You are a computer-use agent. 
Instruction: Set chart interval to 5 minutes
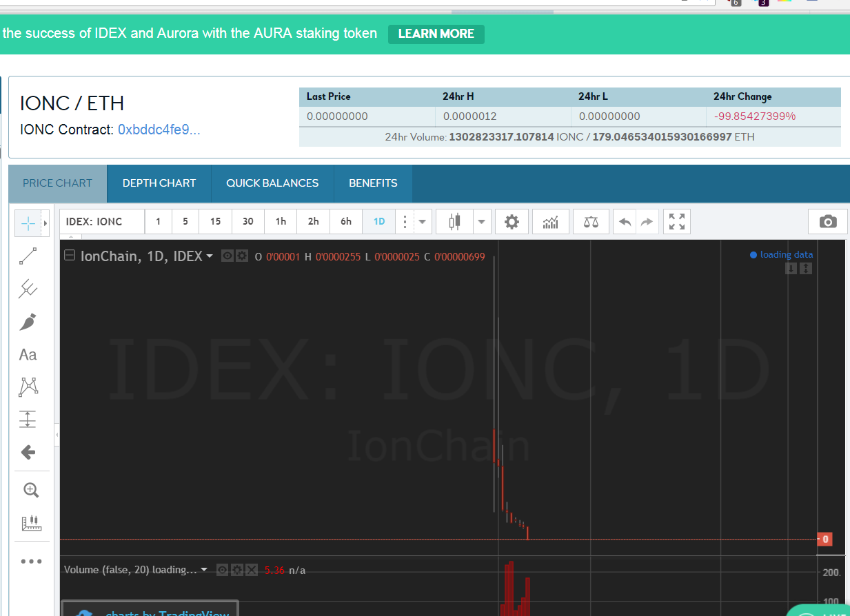tap(185, 222)
